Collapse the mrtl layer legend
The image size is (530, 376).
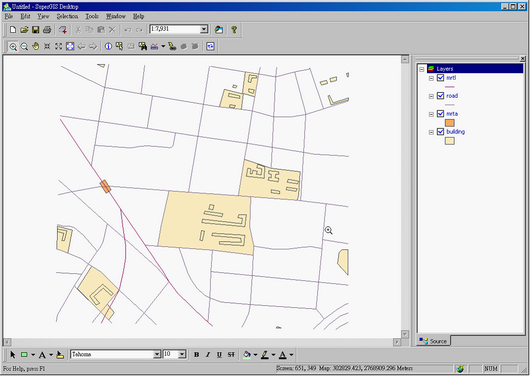click(431, 78)
